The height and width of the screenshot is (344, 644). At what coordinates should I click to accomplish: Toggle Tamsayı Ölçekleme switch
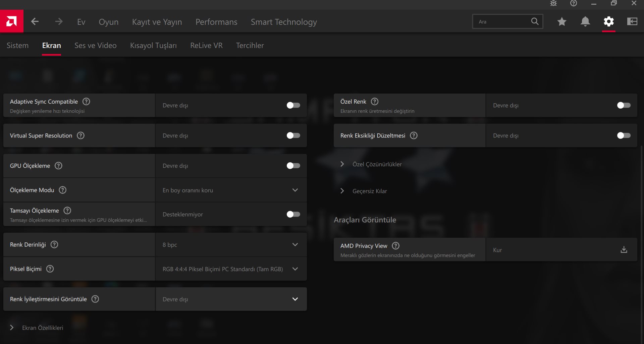click(x=293, y=214)
